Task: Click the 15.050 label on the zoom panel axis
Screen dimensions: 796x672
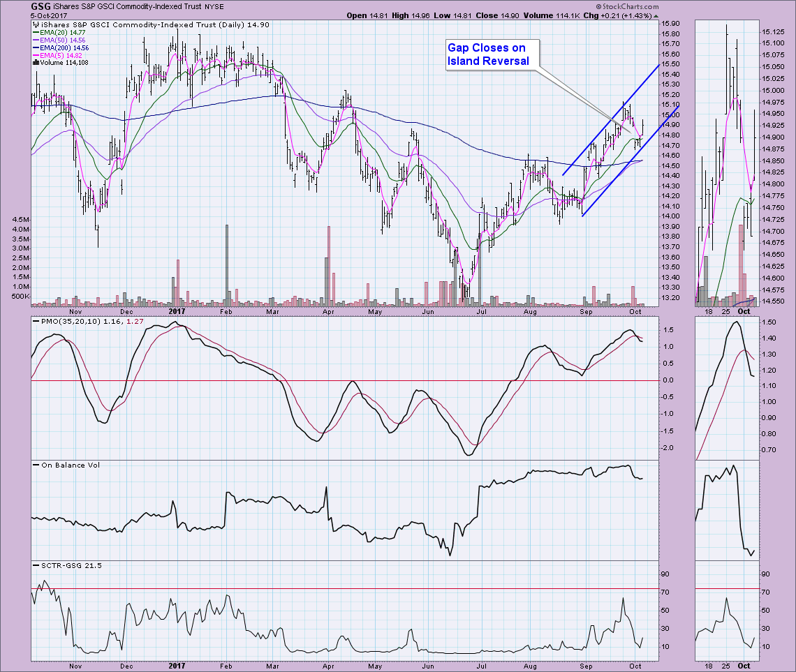Action: pyautogui.click(x=773, y=67)
